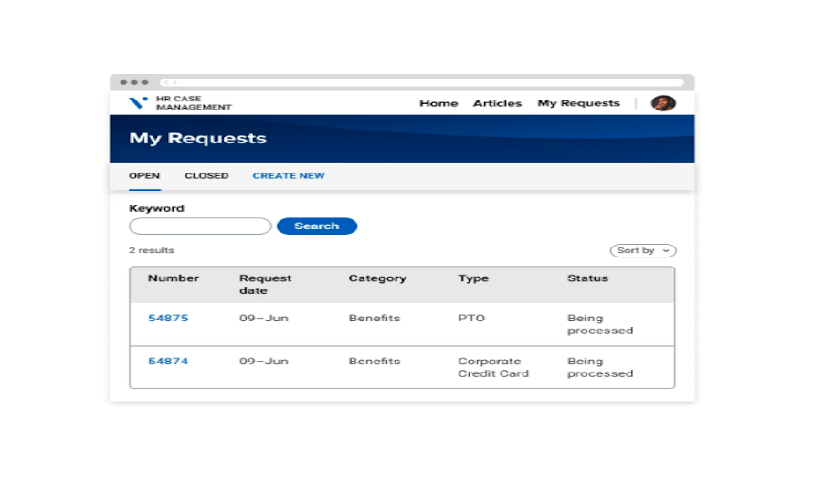Click the My Requests banner heading
Screen dimensions: 813x504
(197, 138)
